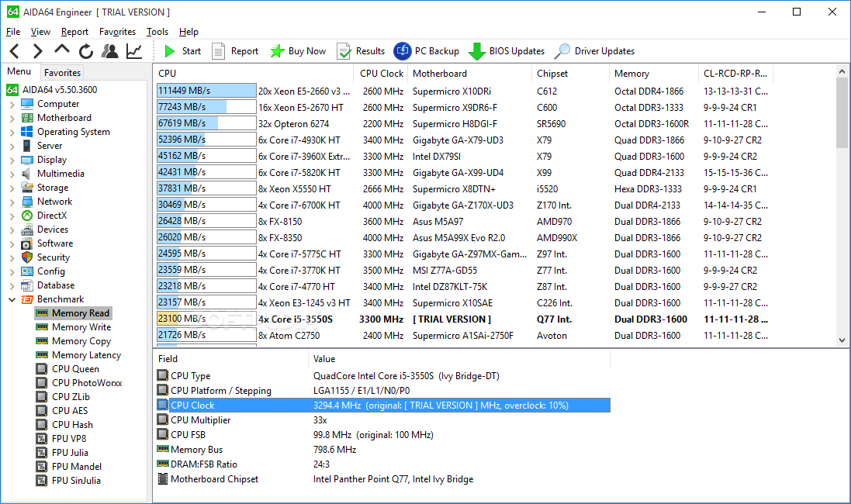This screenshot has width=851, height=504.
Task: Click the Back navigation arrow
Action: [x=15, y=51]
